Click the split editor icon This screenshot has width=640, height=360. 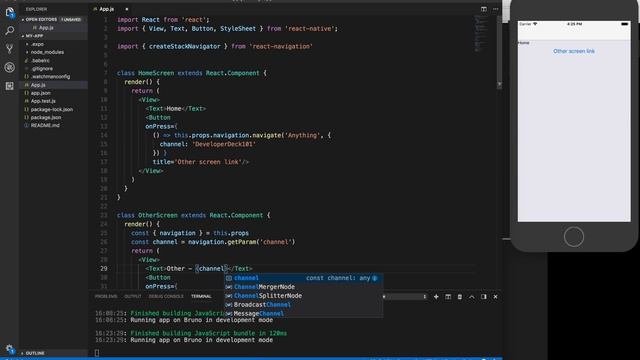point(484,9)
